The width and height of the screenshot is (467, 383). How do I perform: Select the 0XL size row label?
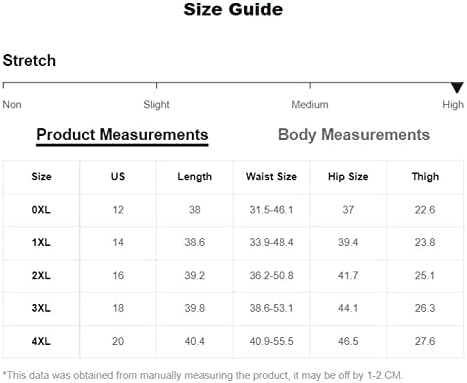[41, 210]
